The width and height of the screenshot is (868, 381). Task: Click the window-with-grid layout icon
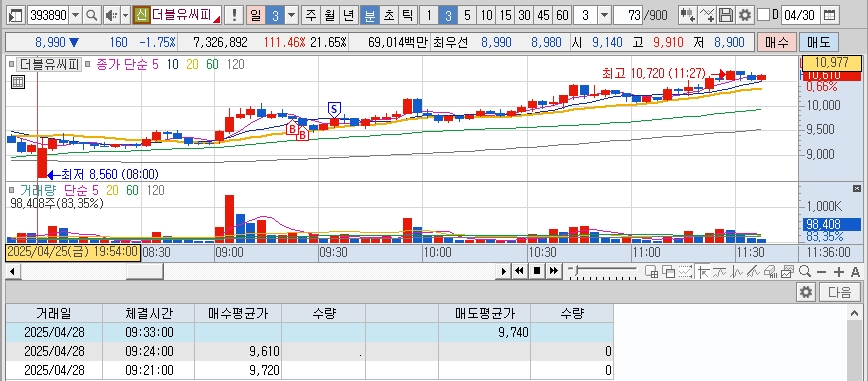652,271
